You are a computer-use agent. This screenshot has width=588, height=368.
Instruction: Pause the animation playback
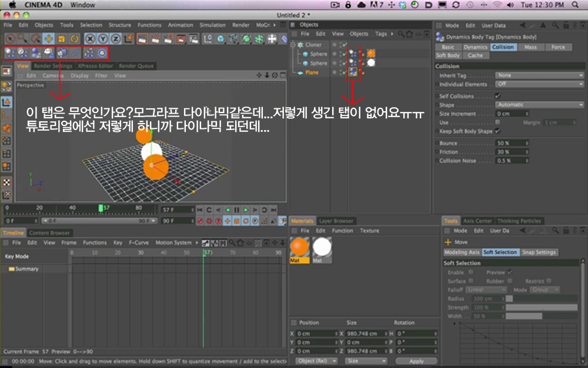point(236,210)
